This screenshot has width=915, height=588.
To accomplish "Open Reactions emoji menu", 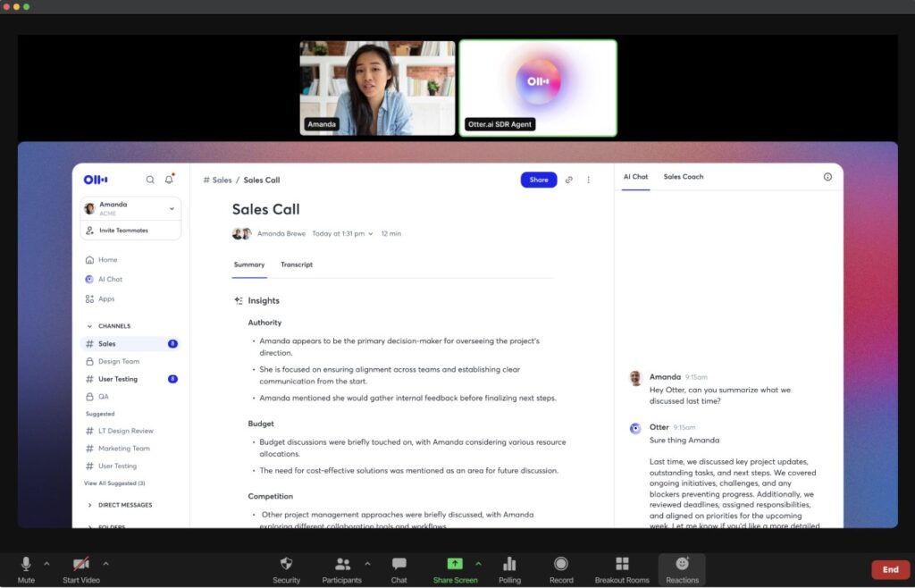I will [x=682, y=569].
